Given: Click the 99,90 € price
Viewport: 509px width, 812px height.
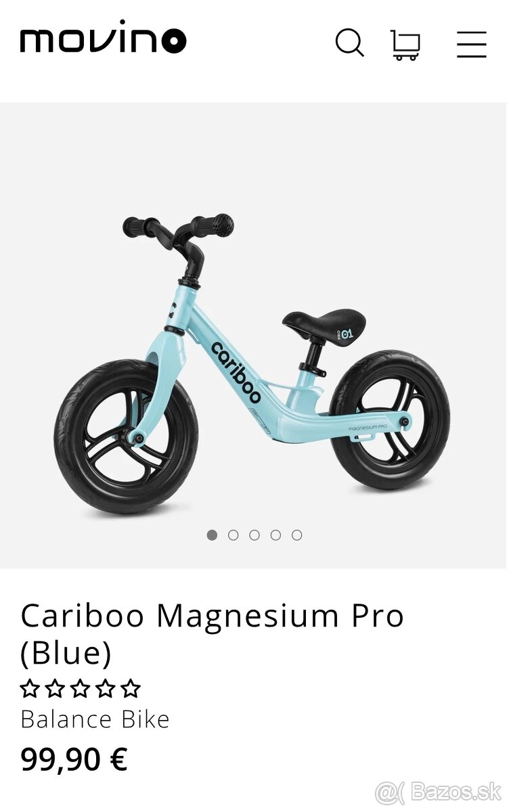Looking at the screenshot, I should pyautogui.click(x=74, y=759).
